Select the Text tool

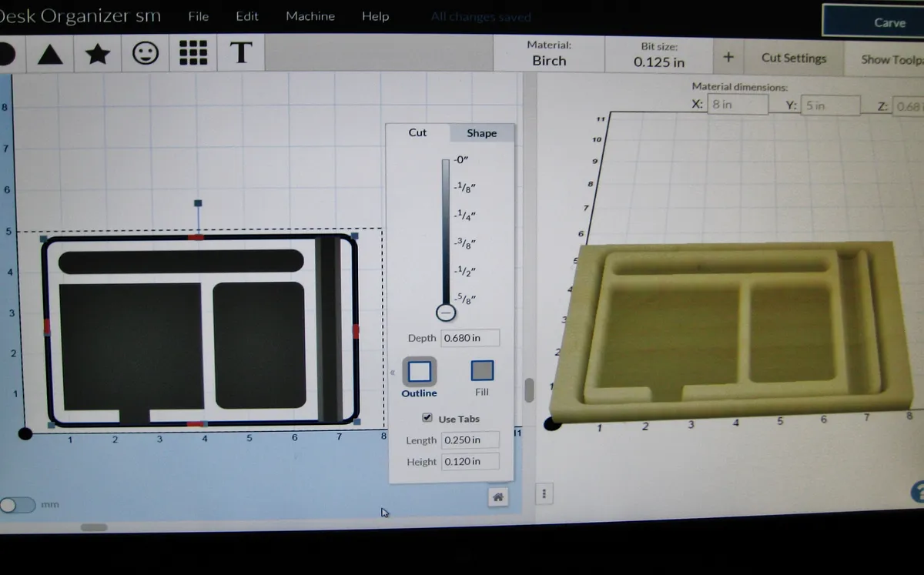pyautogui.click(x=241, y=52)
